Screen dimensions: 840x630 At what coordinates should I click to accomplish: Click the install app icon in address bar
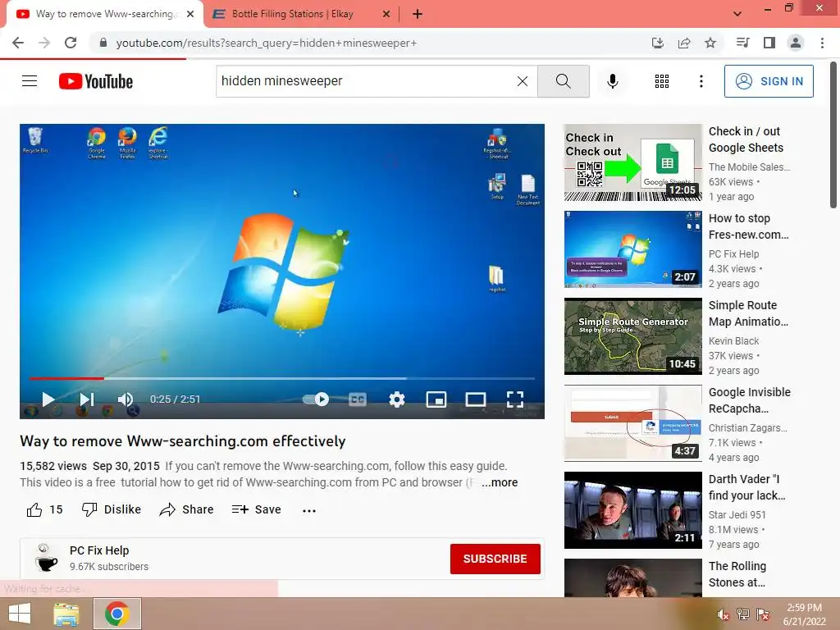click(657, 43)
